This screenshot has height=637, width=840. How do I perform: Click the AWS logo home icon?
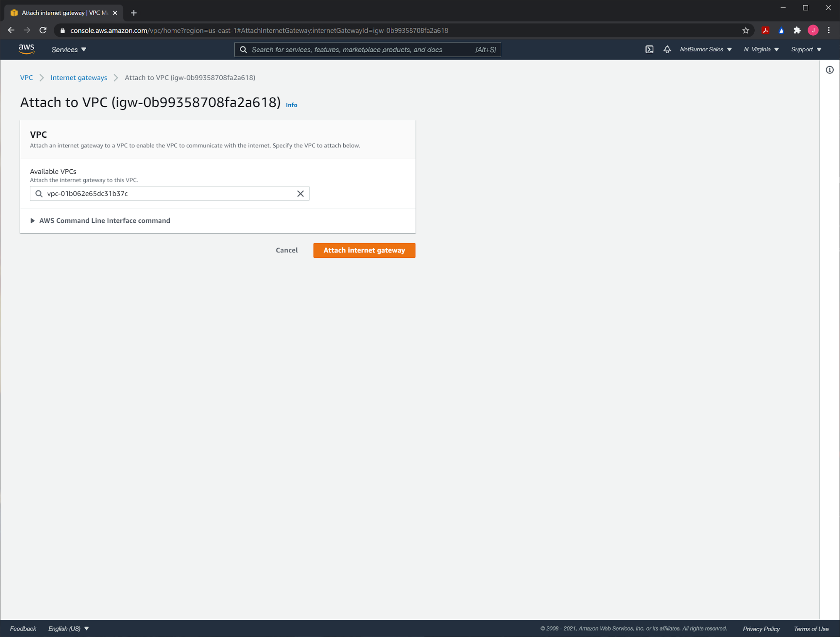click(26, 49)
